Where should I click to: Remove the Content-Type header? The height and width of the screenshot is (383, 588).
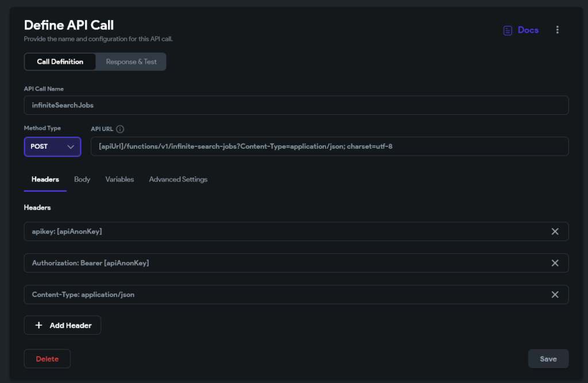point(555,295)
